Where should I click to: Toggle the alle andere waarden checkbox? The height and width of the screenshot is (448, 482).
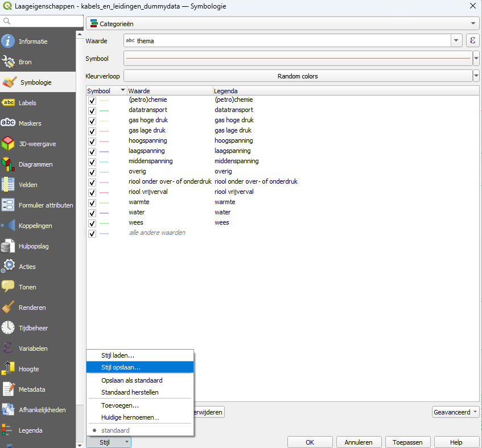(92, 234)
